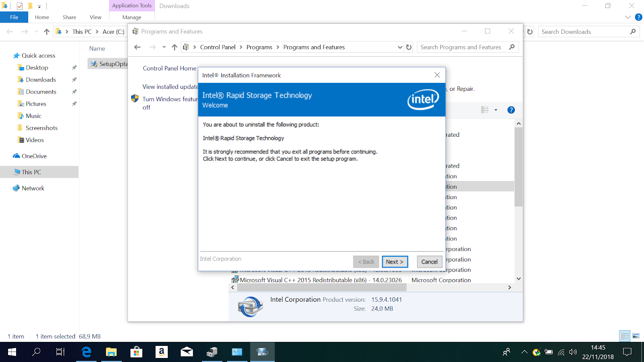644x362 pixels.
Task: Click scroll-right arrow of the programs list
Action: pos(510,288)
